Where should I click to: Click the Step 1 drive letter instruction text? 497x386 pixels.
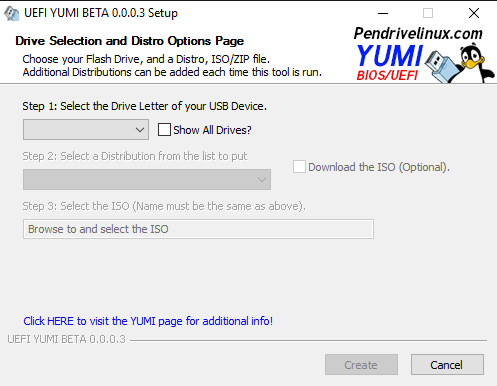click(x=144, y=106)
